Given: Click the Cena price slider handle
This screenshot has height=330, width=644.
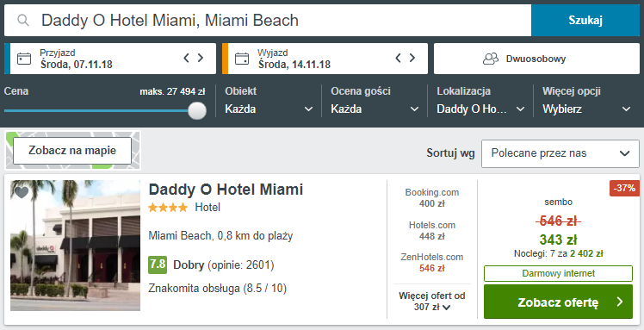Looking at the screenshot, I should [x=197, y=110].
